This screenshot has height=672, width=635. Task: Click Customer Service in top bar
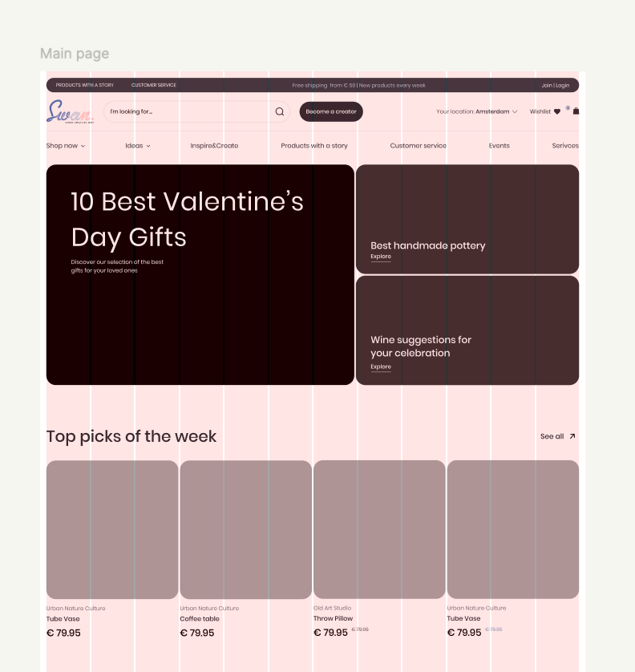coord(154,85)
